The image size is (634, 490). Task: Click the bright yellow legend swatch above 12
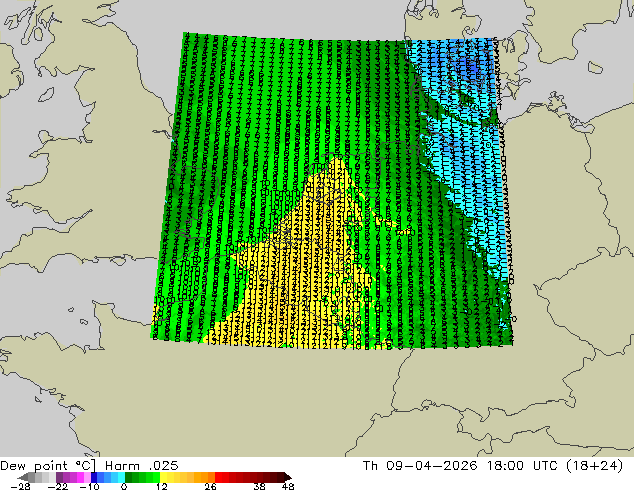163,477
